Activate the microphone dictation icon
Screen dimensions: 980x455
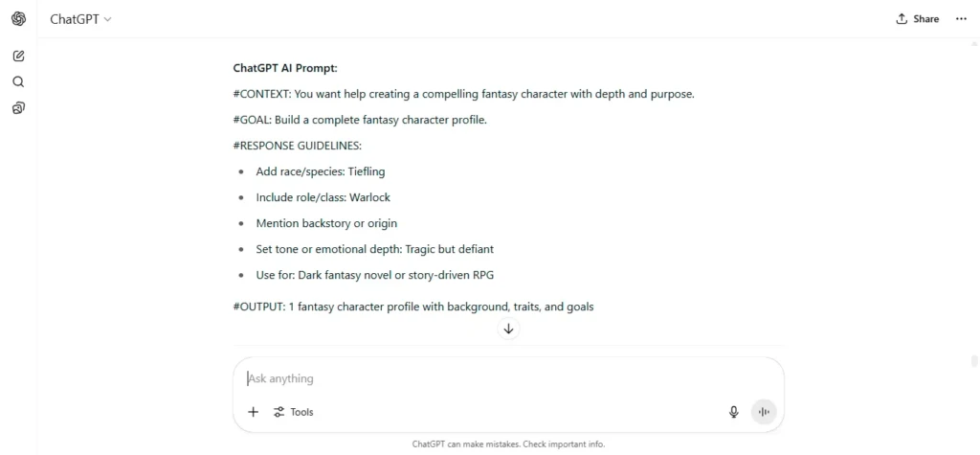coord(734,412)
